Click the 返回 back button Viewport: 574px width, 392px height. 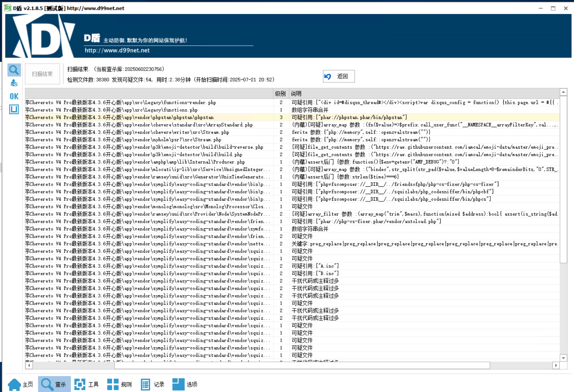point(338,76)
